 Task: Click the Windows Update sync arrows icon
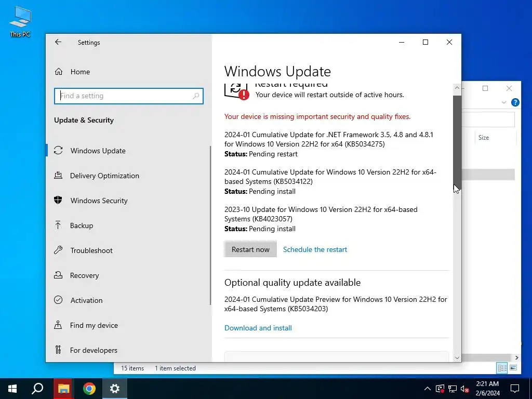(x=58, y=150)
